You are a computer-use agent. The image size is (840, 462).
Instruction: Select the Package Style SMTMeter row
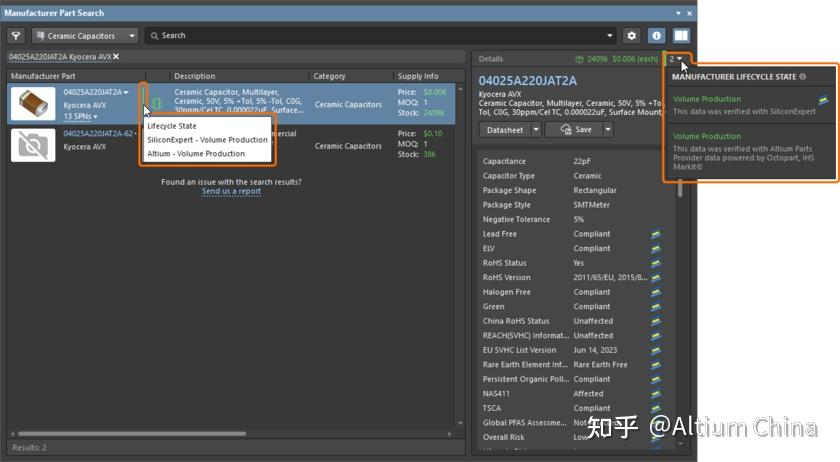click(x=571, y=205)
